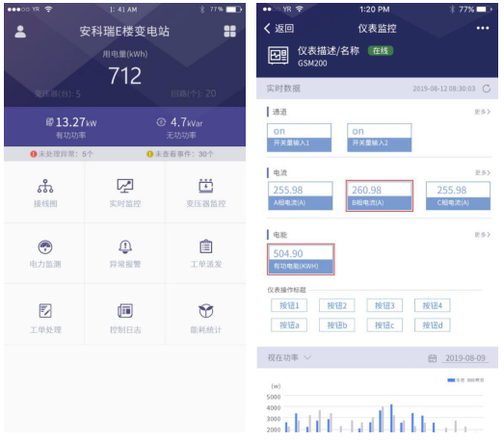This screenshot has width=504, height=441.
Task: Open the grid menu icon
Action: click(229, 31)
